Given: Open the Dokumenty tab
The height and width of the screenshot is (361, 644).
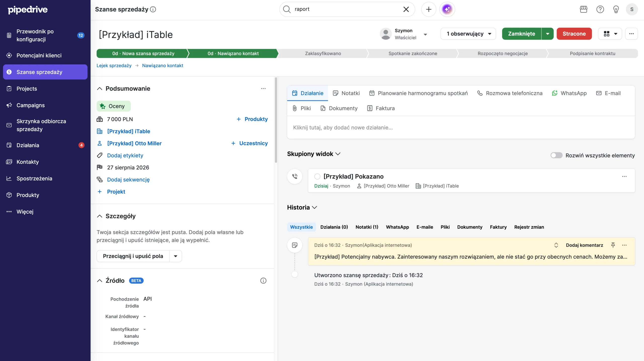Looking at the screenshot, I should (x=339, y=108).
